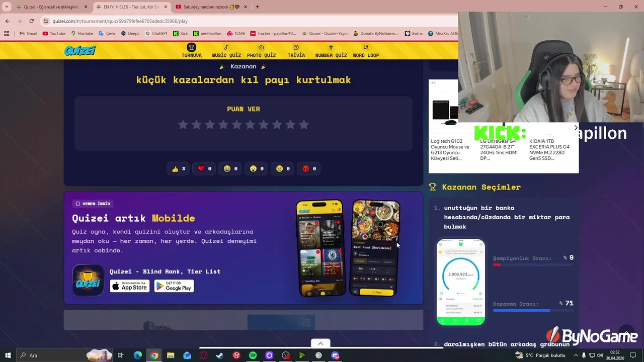
Task: Switch to Quizei - Eğlenceli ve etkileşimli tab
Action: [x=51, y=7]
